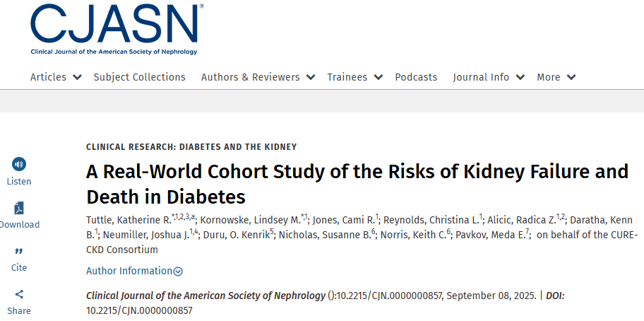The width and height of the screenshot is (644, 321).
Task: Click the Listen speaker icon
Action: pyautogui.click(x=19, y=164)
